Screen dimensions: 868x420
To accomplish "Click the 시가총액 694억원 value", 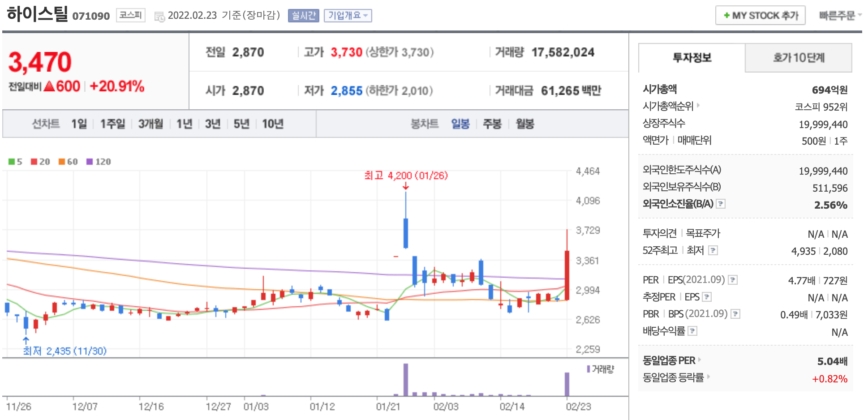I will (829, 90).
